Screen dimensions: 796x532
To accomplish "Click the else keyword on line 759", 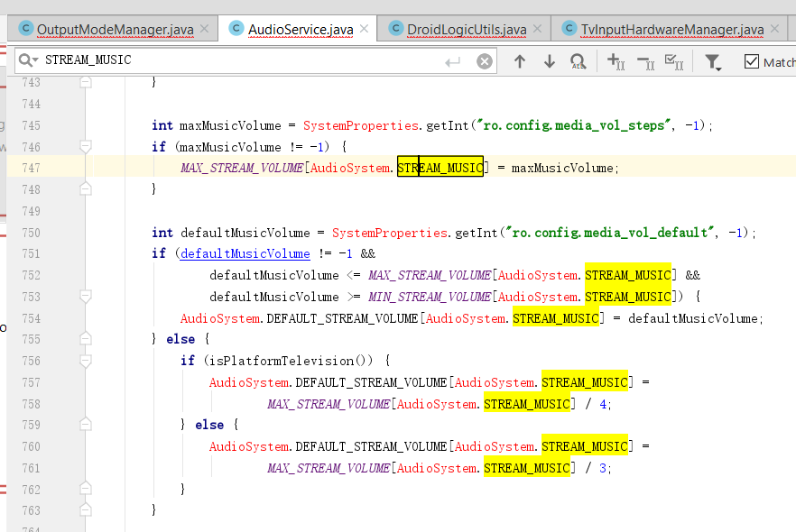I will 209,425.
